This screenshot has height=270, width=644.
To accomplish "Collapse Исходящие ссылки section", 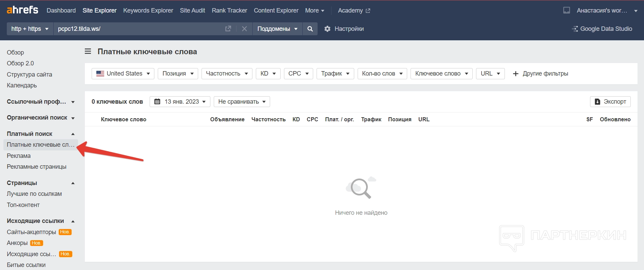I will pos(41,221).
